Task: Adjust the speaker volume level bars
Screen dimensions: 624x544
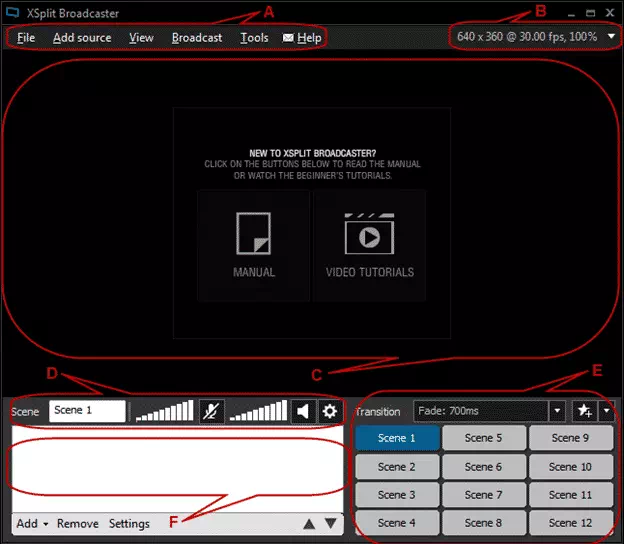Action: pyautogui.click(x=258, y=411)
